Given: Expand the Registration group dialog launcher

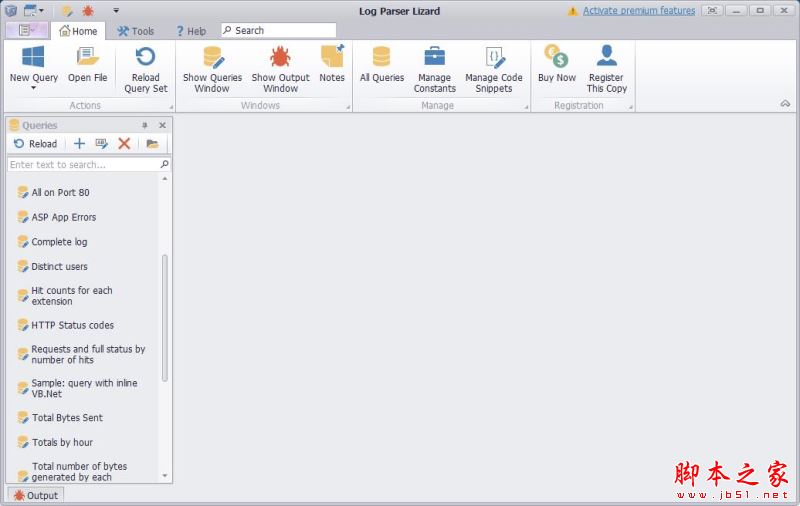Looking at the screenshot, I should tap(631, 107).
